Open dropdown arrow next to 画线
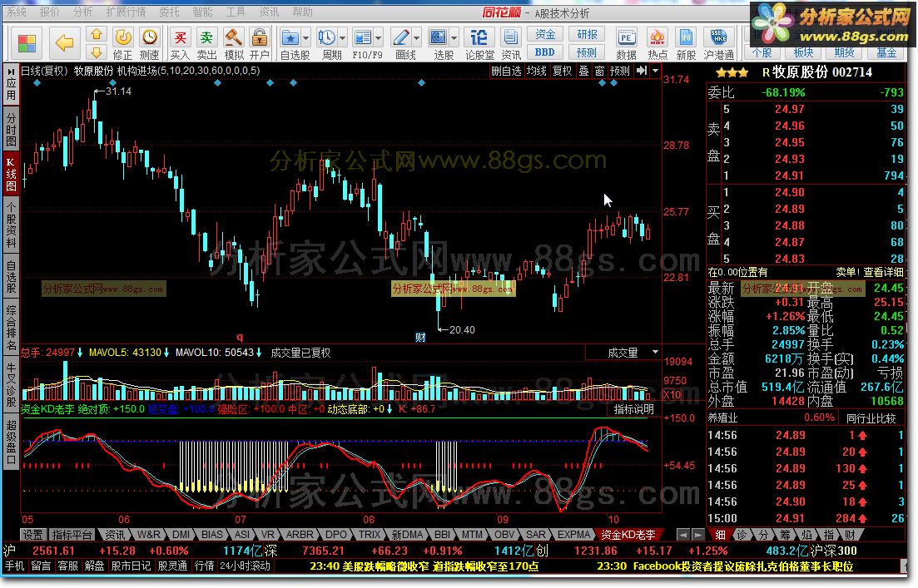Screen dimensions: 918x588 (x=417, y=38)
